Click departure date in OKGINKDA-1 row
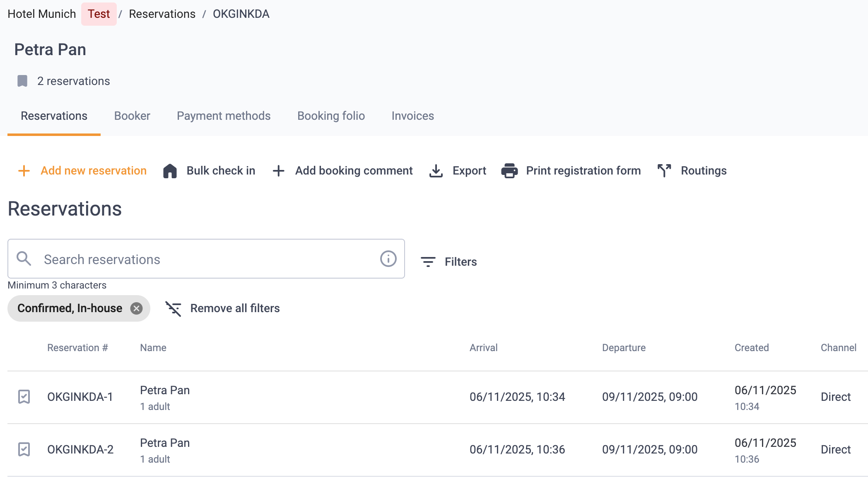The height and width of the screenshot is (485, 868). 650,397
